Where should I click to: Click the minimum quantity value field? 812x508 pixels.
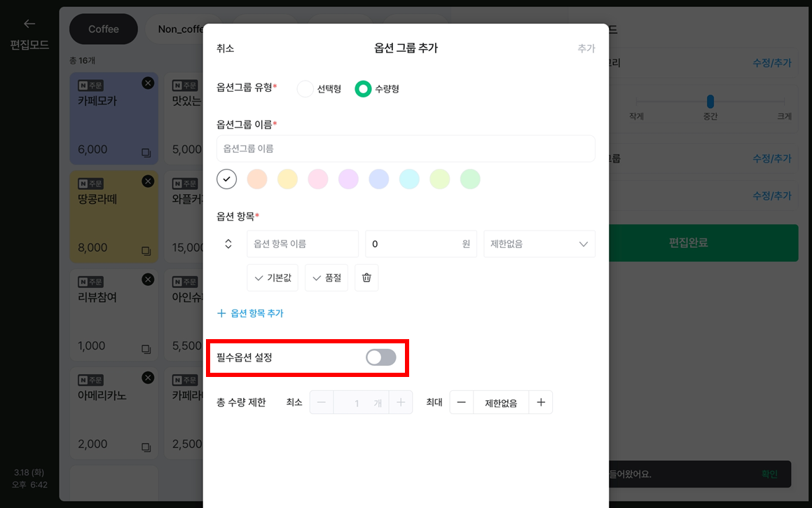pyautogui.click(x=361, y=403)
